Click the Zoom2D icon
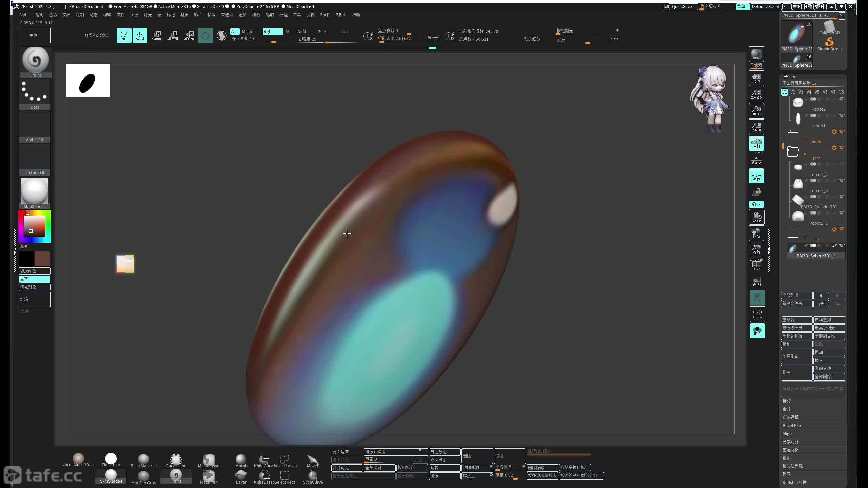This screenshot has height=488, width=868. [756, 94]
